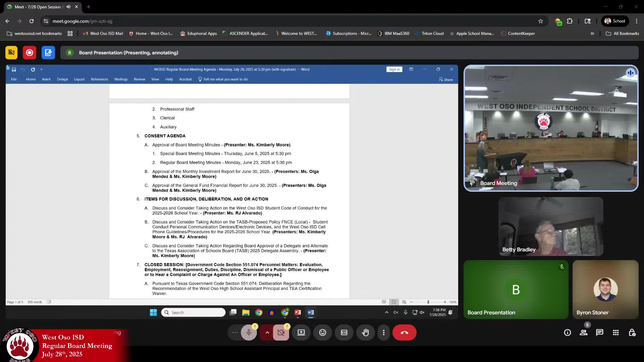Open Host controls lock icon
This screenshot has height=362, width=644.
(x=632, y=333)
